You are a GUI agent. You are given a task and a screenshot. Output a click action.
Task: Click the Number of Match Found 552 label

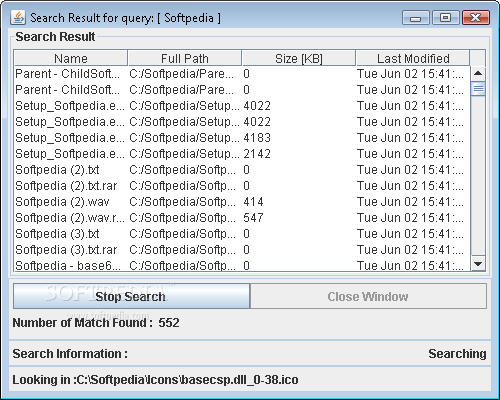point(96,322)
